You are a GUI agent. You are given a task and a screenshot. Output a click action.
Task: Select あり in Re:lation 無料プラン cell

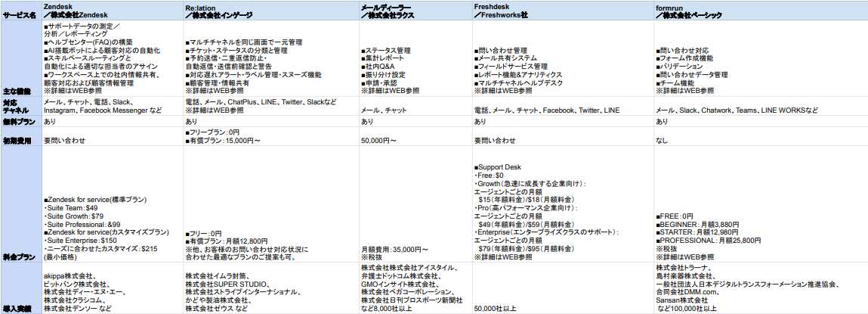coord(191,121)
